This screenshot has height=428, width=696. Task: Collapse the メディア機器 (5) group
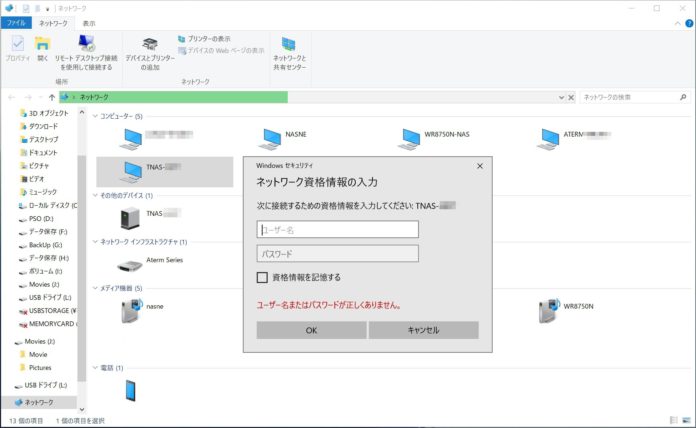(95, 288)
